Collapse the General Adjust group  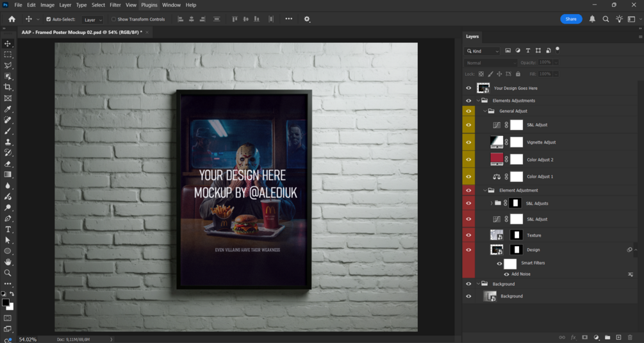[x=485, y=111]
